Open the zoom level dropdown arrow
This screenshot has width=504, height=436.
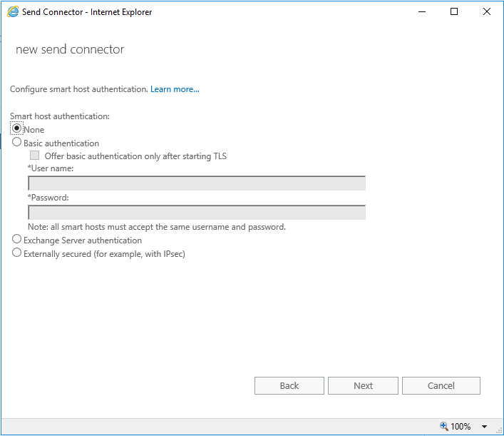tap(484, 427)
